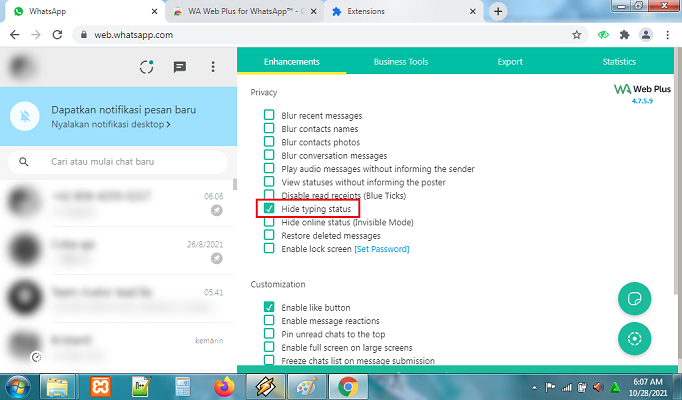Click version number 4.7.5.9 link
682x400 pixels.
click(x=642, y=101)
